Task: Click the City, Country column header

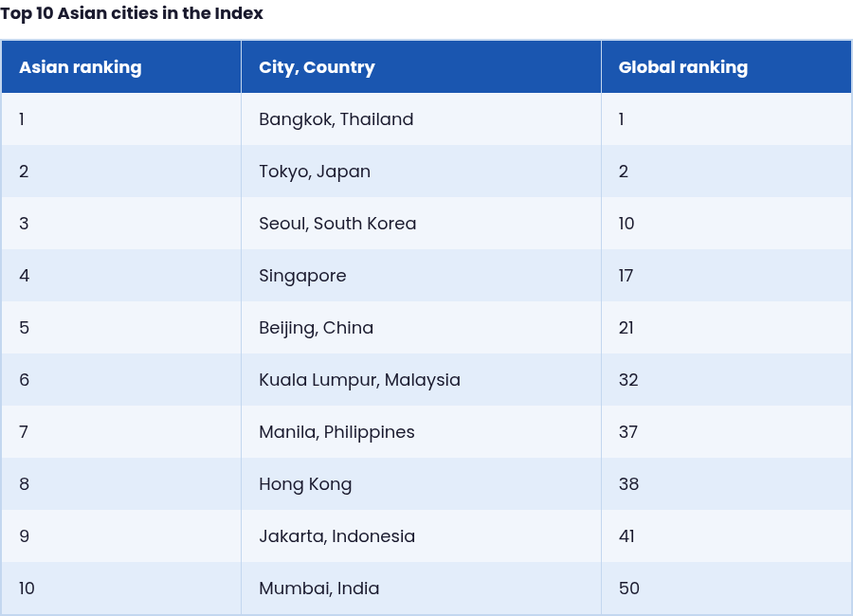Action: point(421,67)
